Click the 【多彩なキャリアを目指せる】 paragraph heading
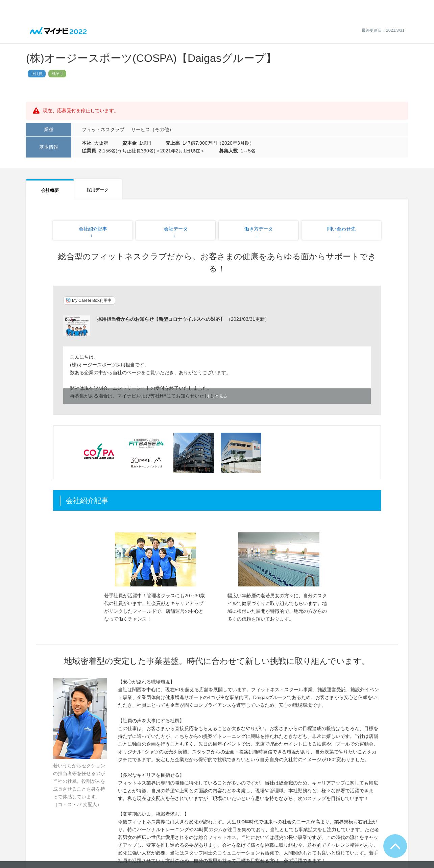The image size is (434, 868). coord(151,775)
